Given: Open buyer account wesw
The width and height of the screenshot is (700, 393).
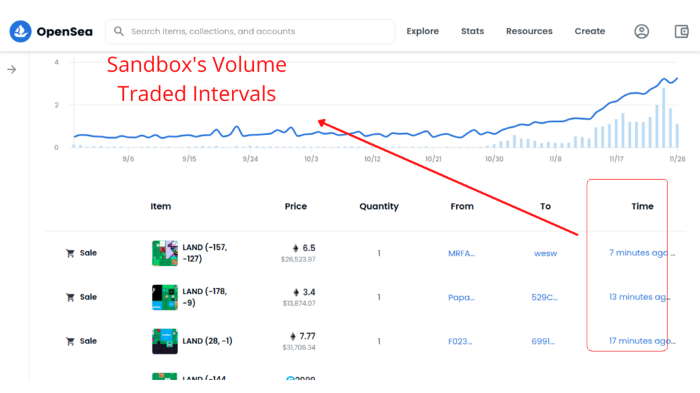Looking at the screenshot, I should click(x=546, y=254).
